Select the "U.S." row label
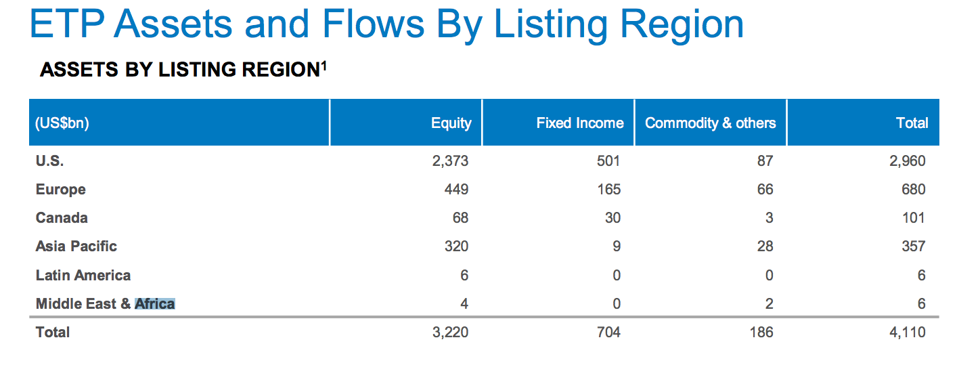Screen dimensions: 980x386 coord(49,161)
